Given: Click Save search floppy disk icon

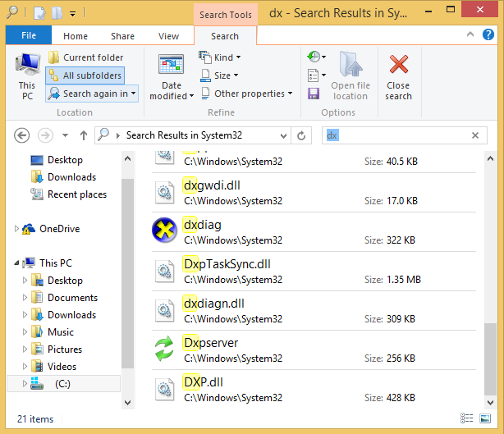Looking at the screenshot, I should 313,94.
